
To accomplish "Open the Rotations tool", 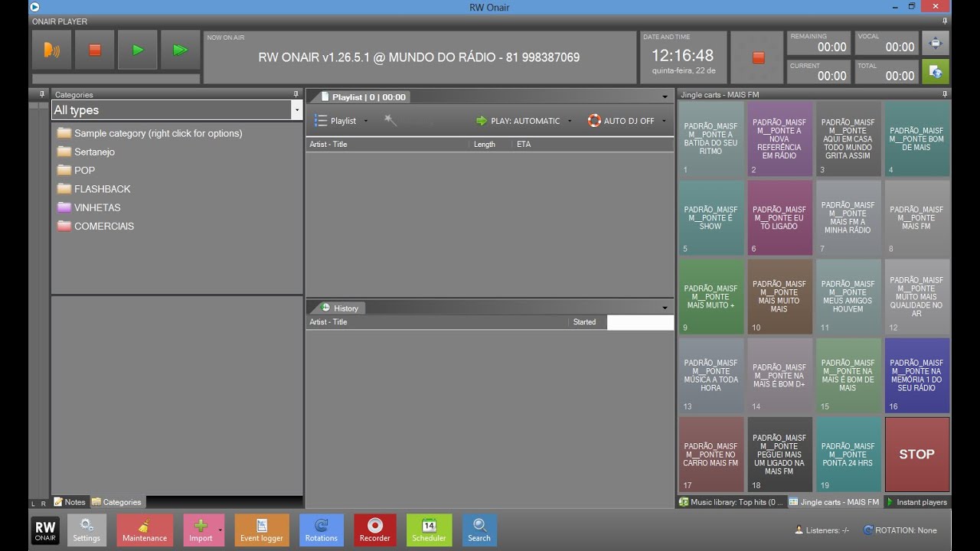I will point(322,530).
